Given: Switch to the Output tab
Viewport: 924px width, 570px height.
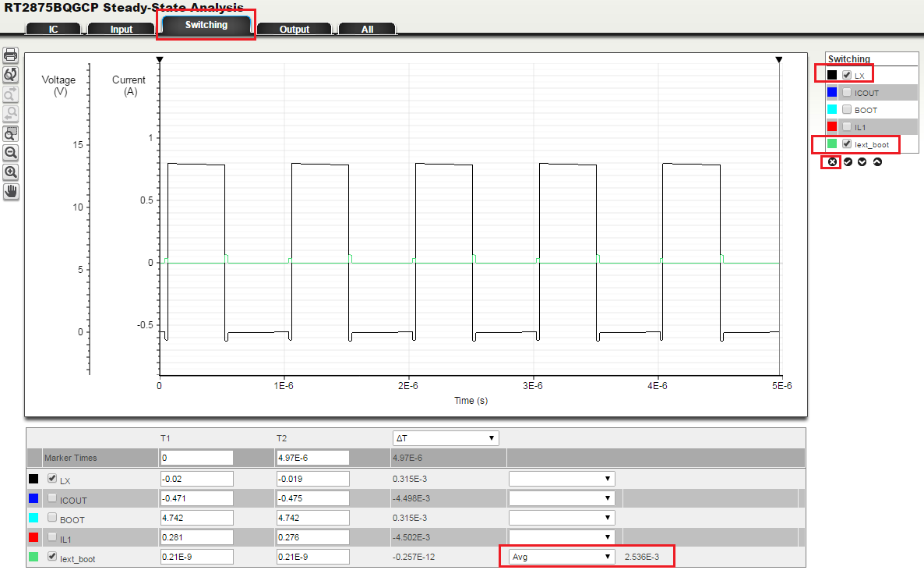Looking at the screenshot, I should (x=294, y=29).
